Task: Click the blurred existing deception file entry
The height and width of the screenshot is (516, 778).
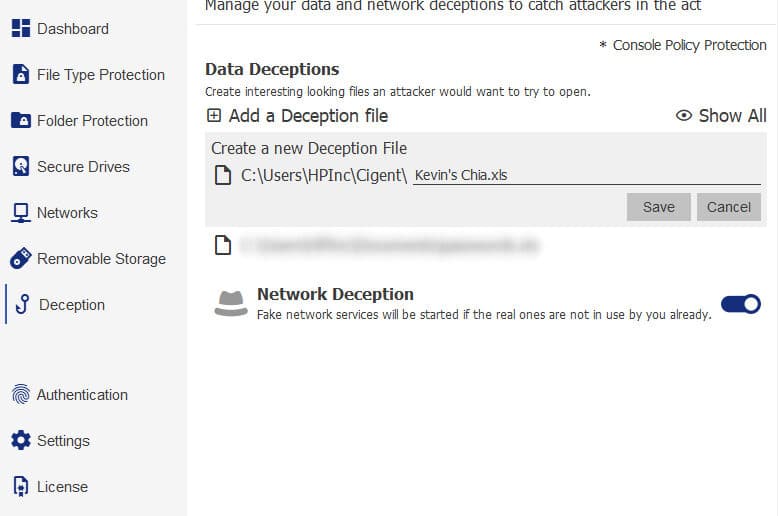Action: click(x=389, y=245)
